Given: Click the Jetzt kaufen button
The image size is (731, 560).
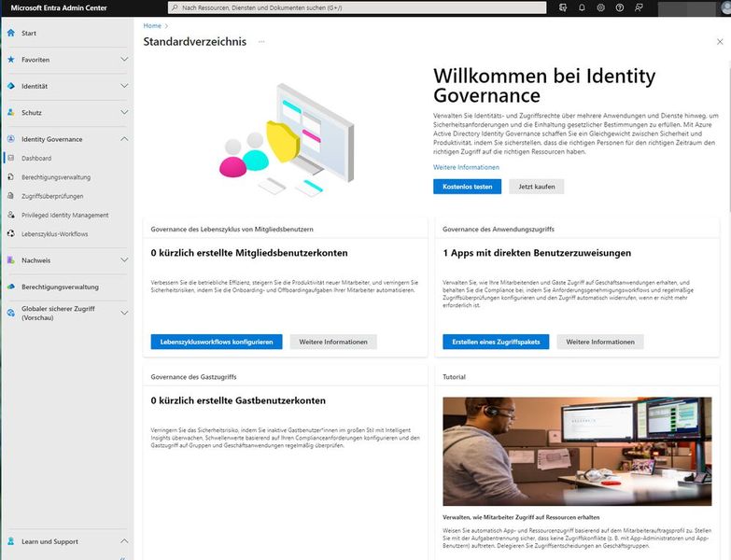Looking at the screenshot, I should tap(536, 187).
